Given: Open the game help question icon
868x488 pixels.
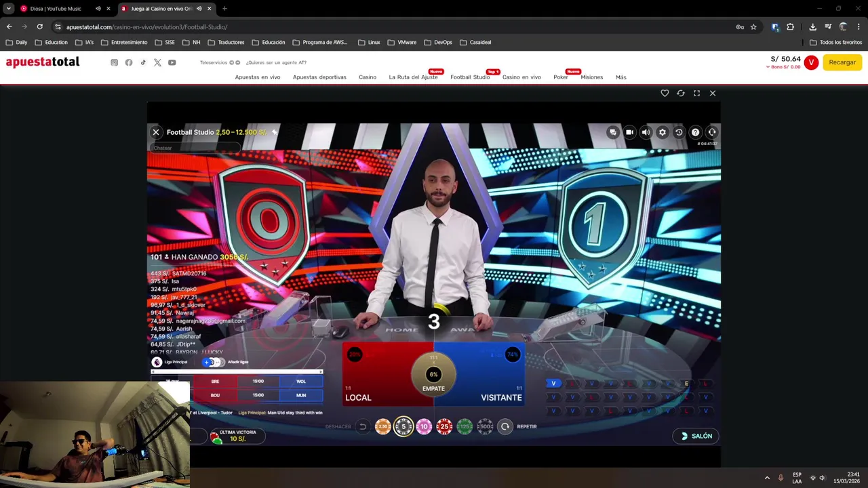Looking at the screenshot, I should (695, 132).
